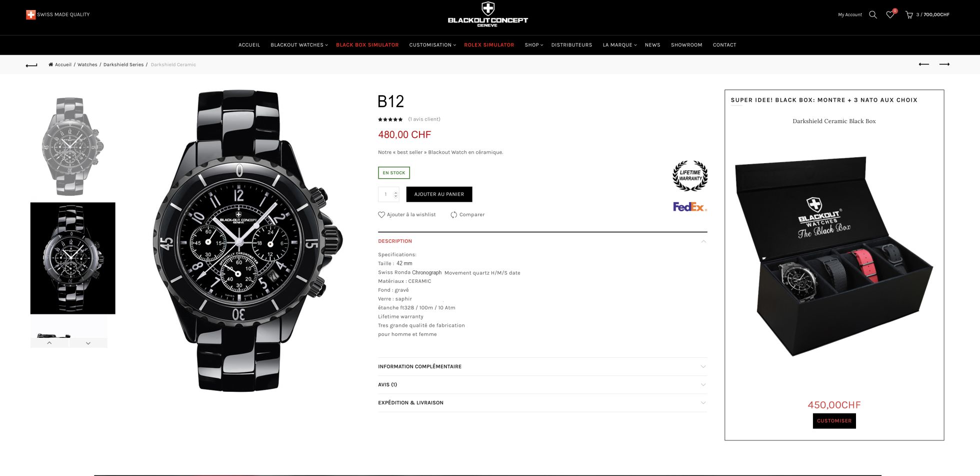Collapse the Description section
The image size is (980, 476).
point(542,241)
